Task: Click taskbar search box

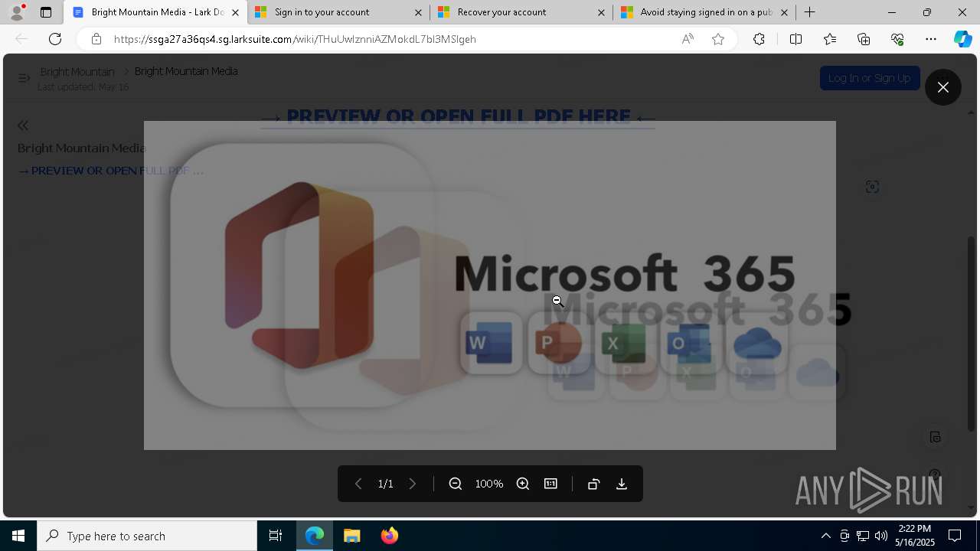Action: [x=147, y=536]
